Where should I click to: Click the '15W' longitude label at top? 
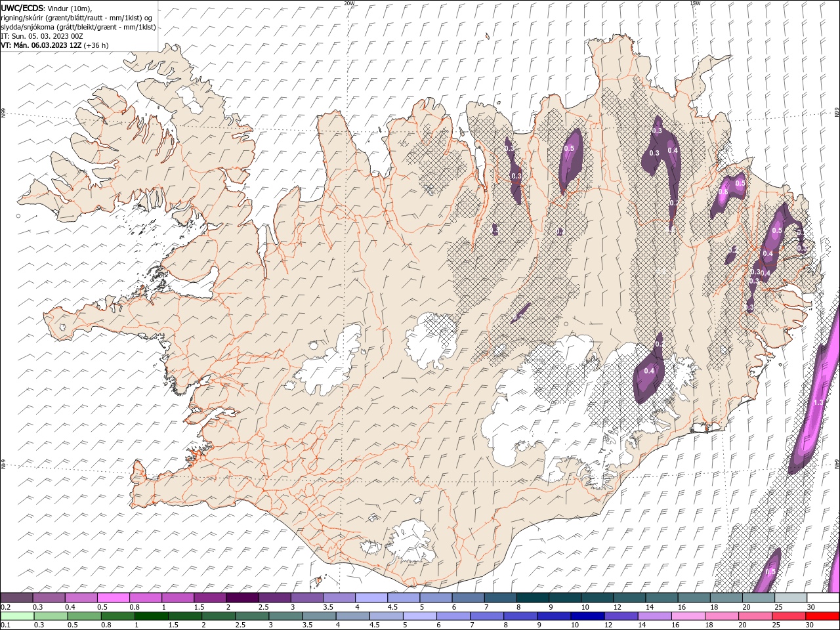(695, 3)
